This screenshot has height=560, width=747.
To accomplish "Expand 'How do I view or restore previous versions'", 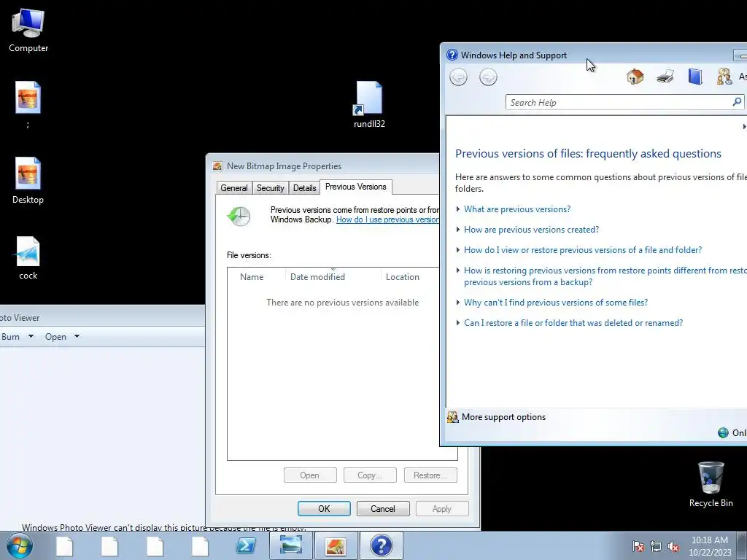I will [583, 250].
